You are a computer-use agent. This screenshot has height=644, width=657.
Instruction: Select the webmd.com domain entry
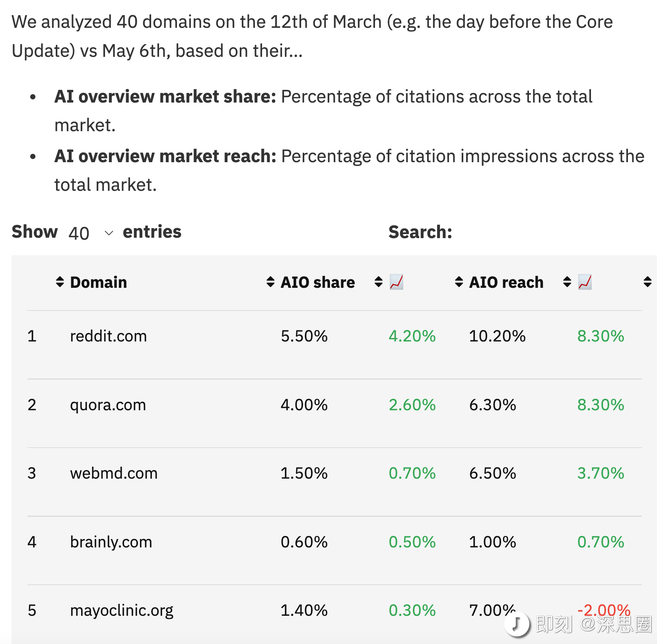114,473
